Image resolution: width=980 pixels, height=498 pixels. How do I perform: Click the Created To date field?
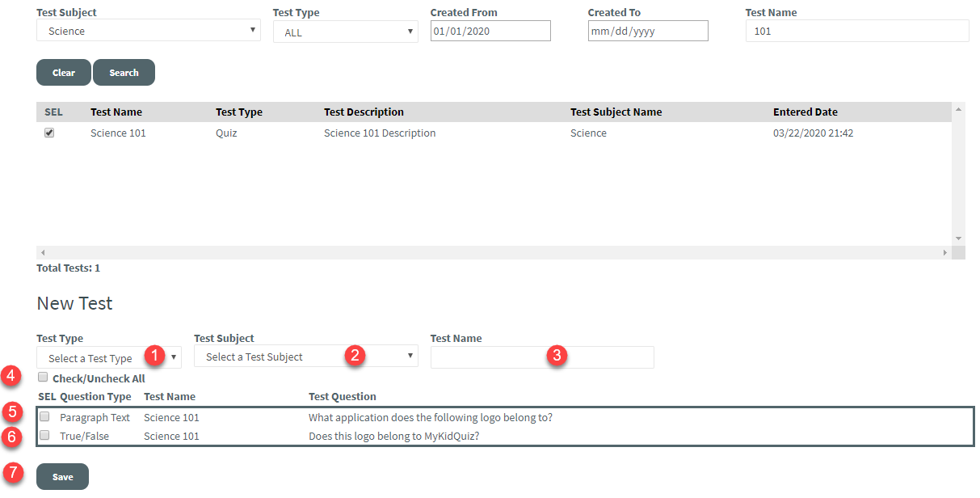tap(647, 30)
